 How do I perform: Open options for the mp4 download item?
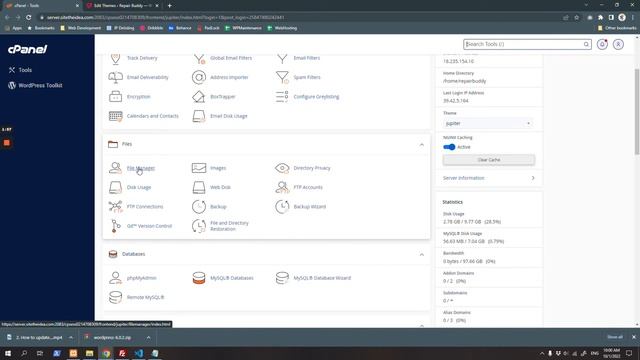coord(71,338)
